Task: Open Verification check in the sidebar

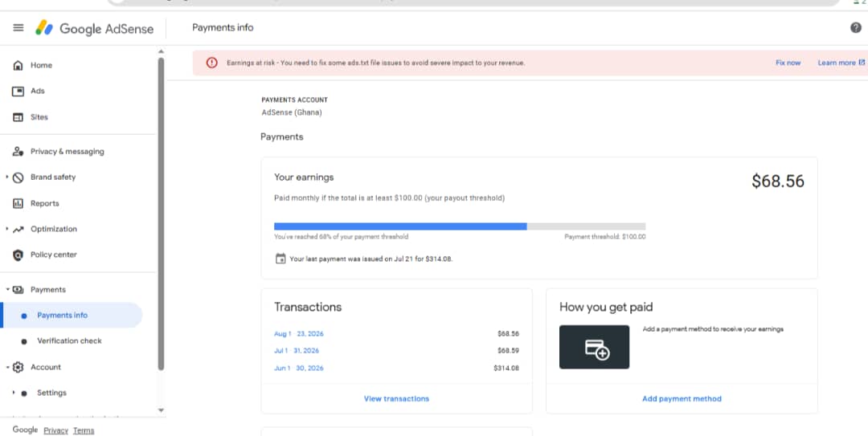Action: (x=69, y=341)
